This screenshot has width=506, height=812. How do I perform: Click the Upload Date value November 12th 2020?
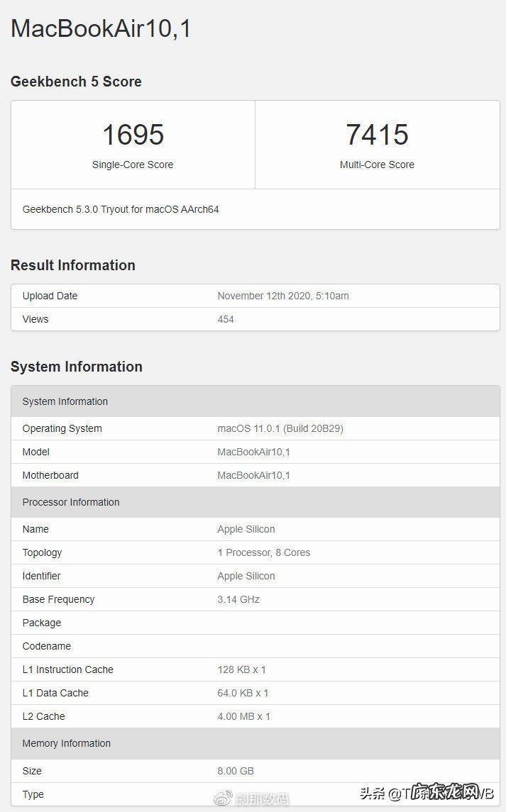coord(283,296)
